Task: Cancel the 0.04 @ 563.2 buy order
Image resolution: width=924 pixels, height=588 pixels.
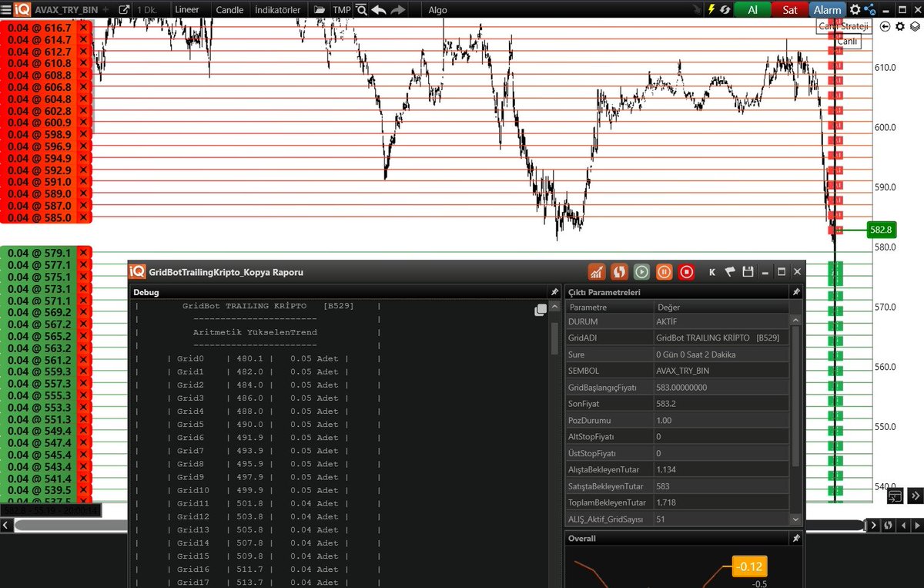Action: [83, 348]
